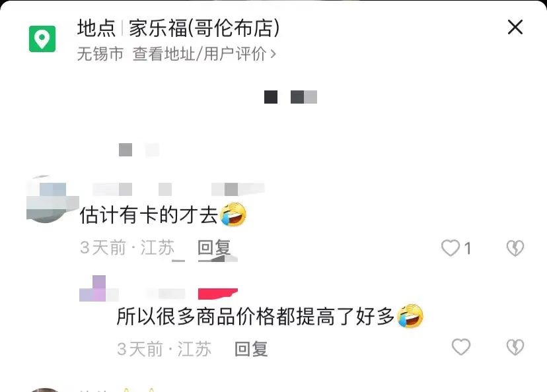The width and height of the screenshot is (547, 392).
Task: Like the reply about 商品价格都提高了好多
Action: (461, 347)
